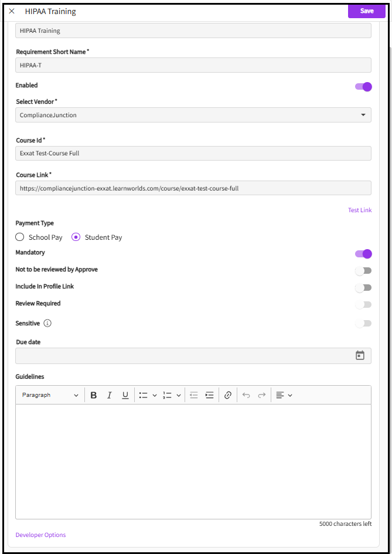Click the Save button
392x554 pixels.
point(366,11)
